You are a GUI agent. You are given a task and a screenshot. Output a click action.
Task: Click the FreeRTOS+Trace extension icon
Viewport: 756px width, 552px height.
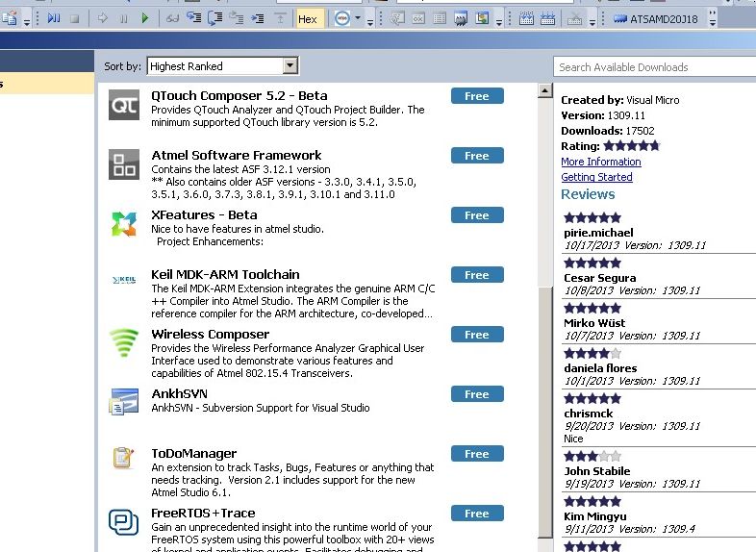123,521
